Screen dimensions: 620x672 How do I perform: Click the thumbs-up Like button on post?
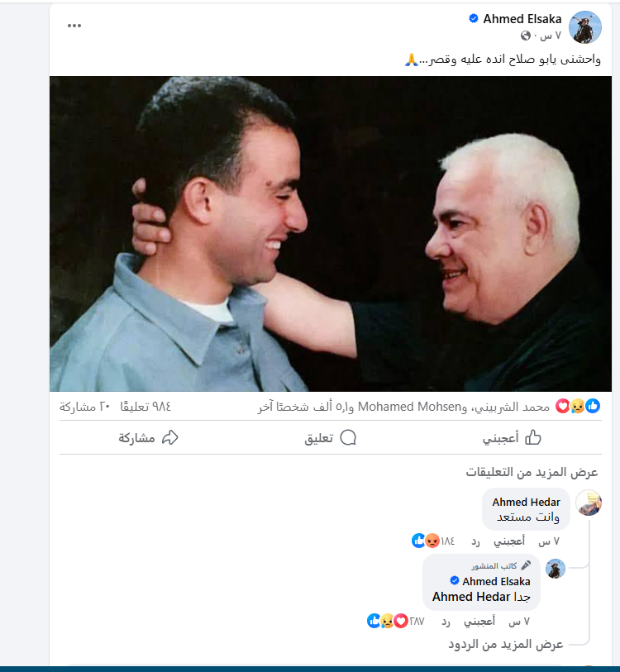[x=512, y=437]
